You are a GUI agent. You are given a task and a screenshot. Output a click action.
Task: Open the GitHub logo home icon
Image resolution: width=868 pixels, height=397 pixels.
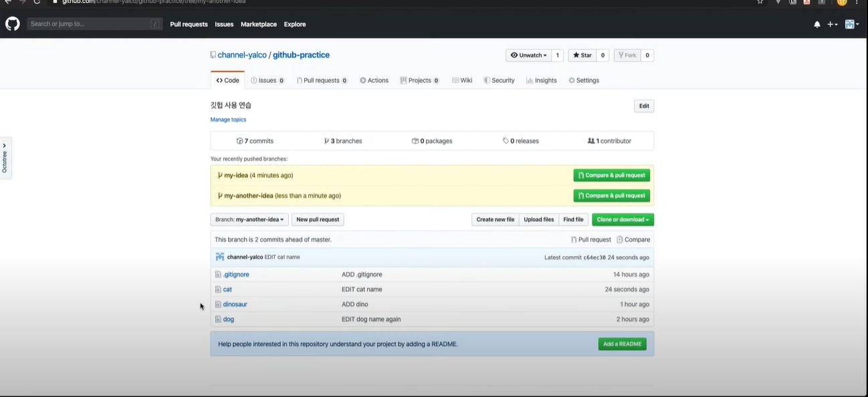click(x=13, y=24)
